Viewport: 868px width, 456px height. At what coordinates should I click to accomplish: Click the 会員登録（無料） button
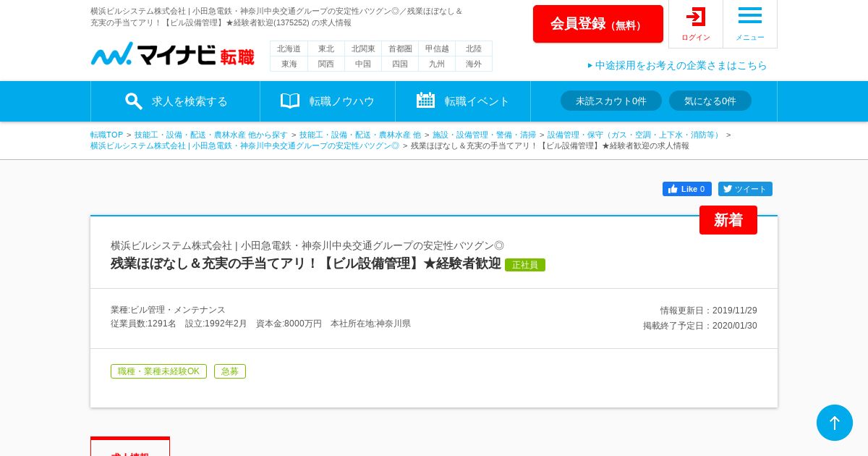point(598,24)
